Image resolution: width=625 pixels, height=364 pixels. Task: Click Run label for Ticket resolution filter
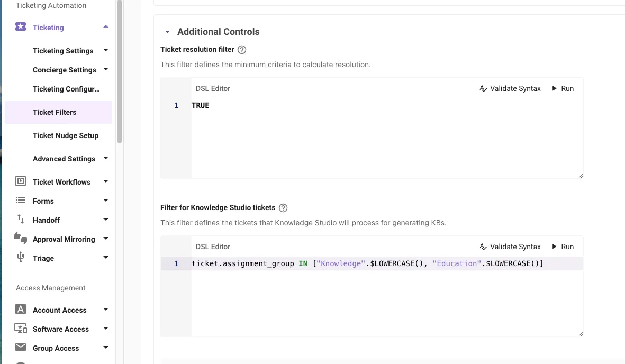click(567, 88)
